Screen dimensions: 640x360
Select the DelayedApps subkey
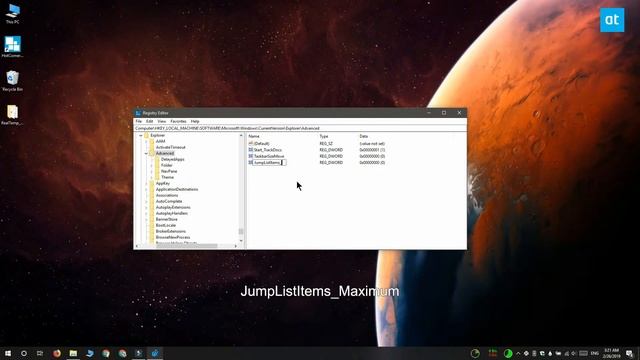(172, 159)
